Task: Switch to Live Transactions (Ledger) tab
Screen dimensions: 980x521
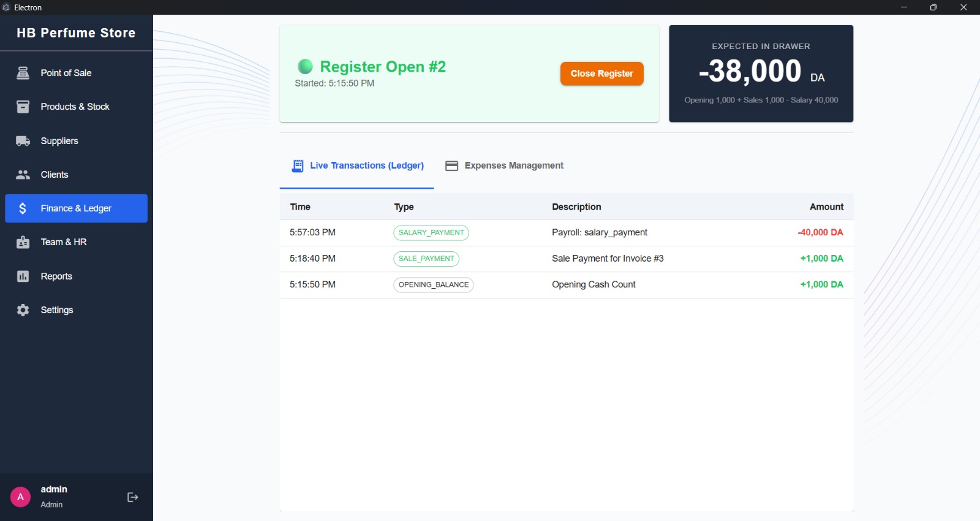Action: 366,165
